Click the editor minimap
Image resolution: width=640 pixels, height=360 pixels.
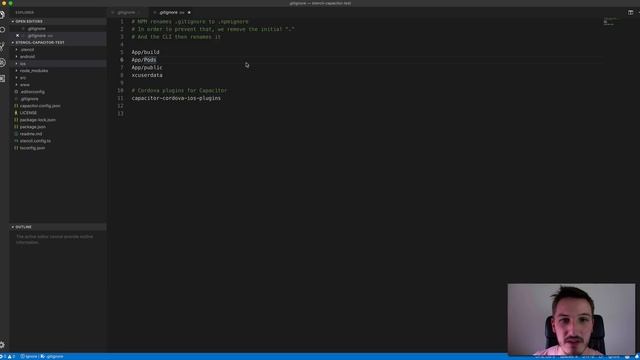pos(611,22)
